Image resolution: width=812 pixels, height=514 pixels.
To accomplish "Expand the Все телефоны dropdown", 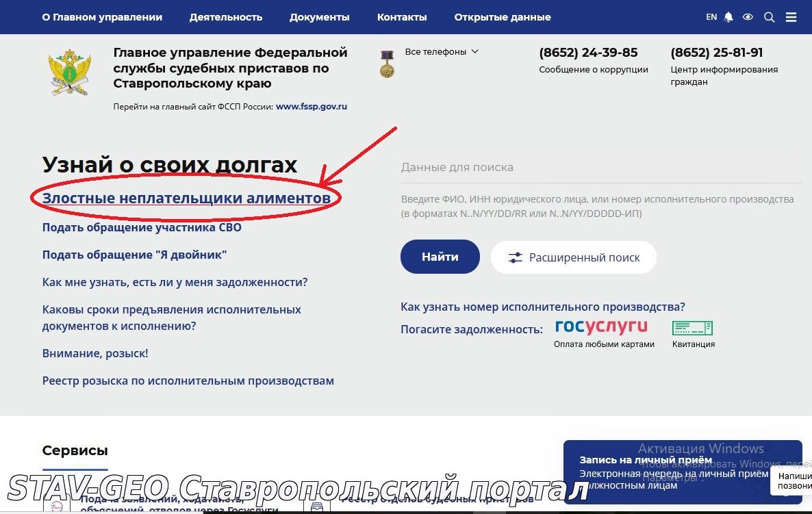I will 441,52.
